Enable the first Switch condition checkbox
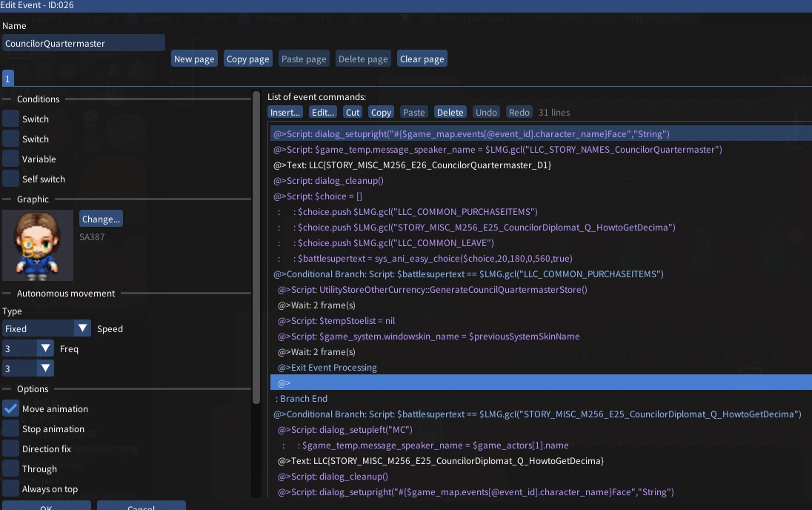The height and width of the screenshot is (510, 812). pos(10,119)
